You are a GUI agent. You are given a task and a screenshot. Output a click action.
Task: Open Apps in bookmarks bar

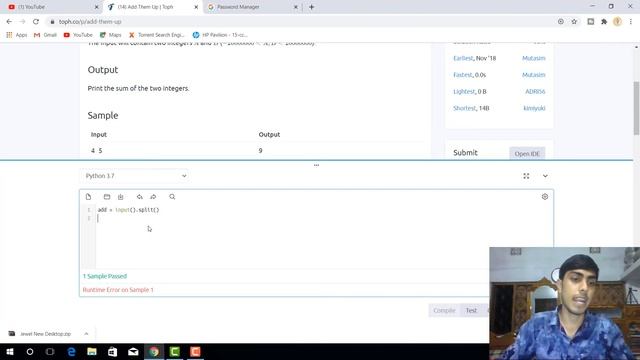click(17, 35)
